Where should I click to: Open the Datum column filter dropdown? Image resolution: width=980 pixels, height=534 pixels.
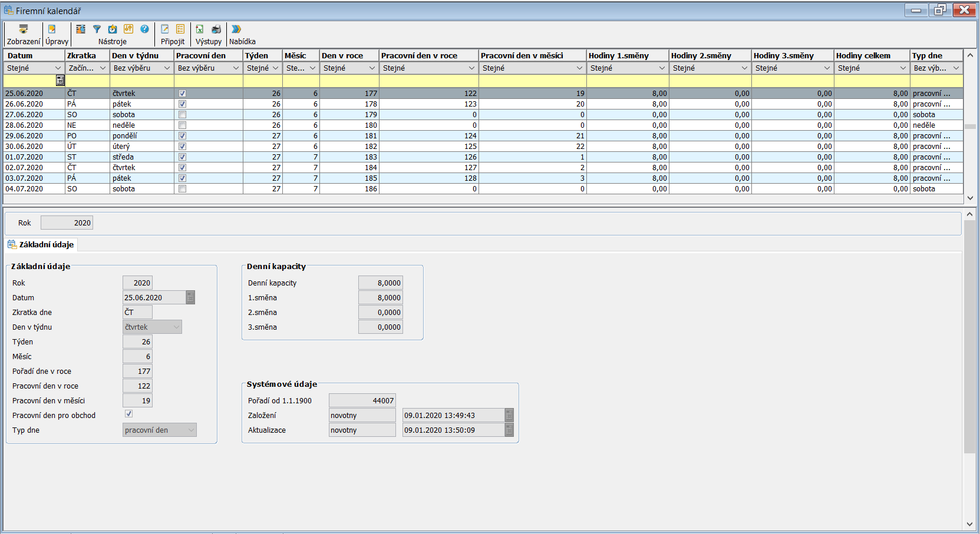(58, 68)
